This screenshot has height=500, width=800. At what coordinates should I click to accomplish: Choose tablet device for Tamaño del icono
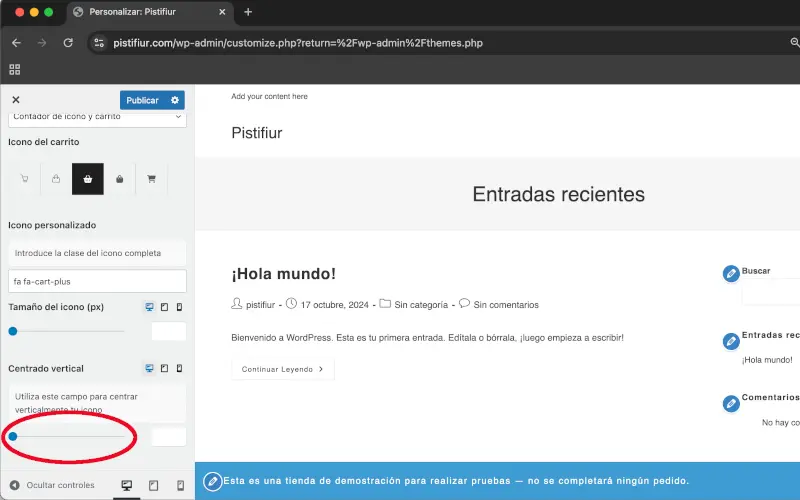164,307
